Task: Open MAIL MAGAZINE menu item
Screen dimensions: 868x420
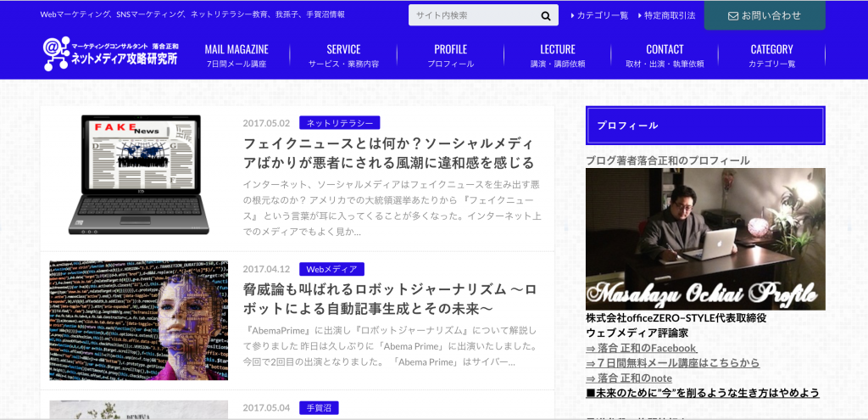Action: (x=236, y=55)
